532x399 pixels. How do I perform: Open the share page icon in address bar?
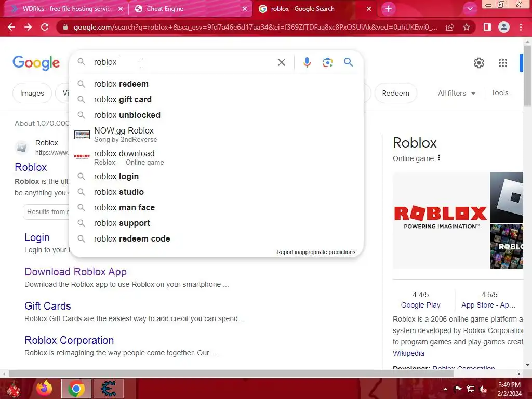point(450,27)
